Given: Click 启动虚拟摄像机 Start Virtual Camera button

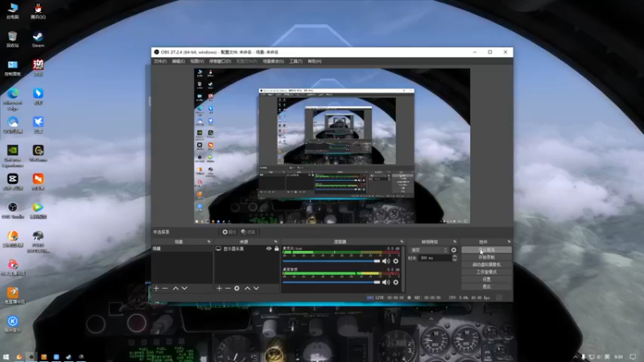Looking at the screenshot, I should [x=487, y=265].
